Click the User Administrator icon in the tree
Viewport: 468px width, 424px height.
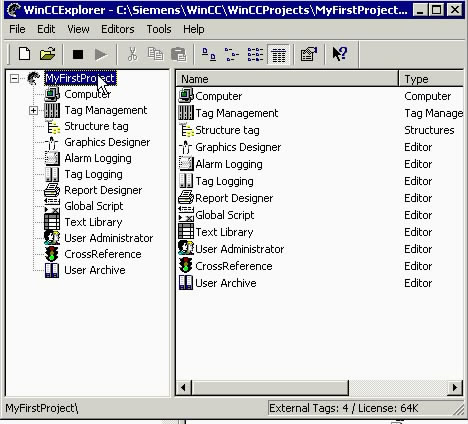point(52,238)
